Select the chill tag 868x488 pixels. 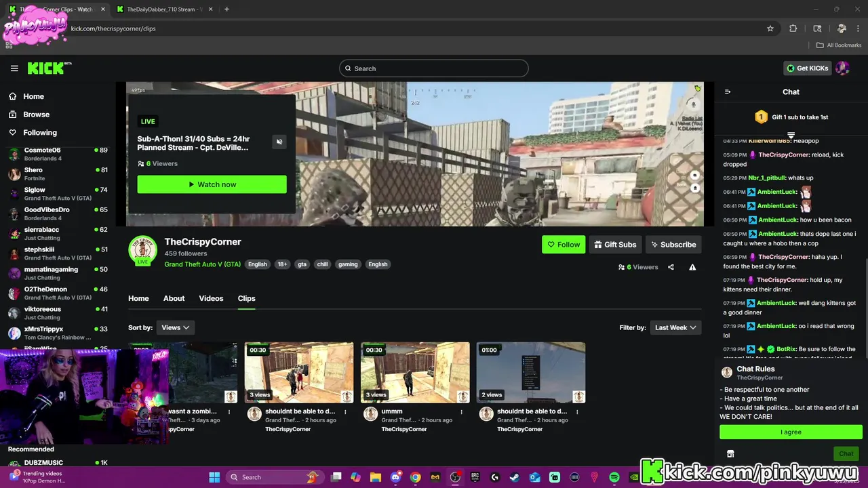[322, 264]
